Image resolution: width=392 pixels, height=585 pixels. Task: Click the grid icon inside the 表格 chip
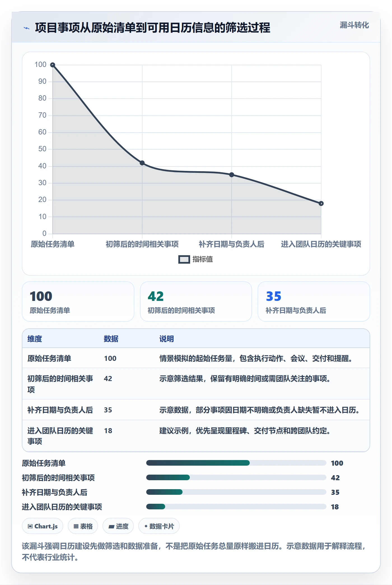tap(76, 526)
